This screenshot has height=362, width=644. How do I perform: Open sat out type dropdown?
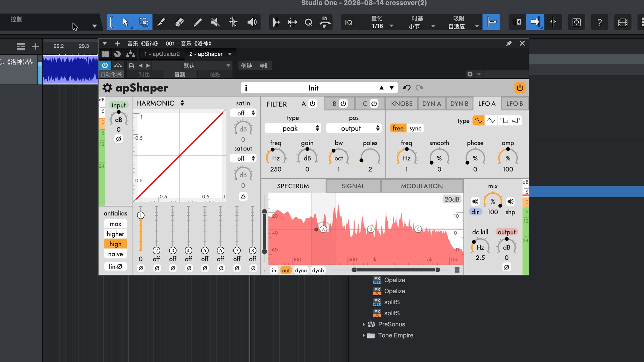point(244,158)
